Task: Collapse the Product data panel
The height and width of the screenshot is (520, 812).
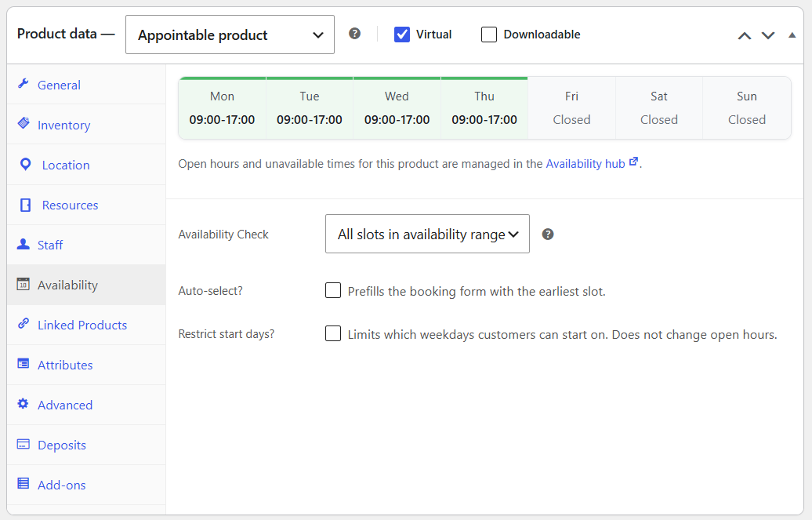Action: (792, 35)
